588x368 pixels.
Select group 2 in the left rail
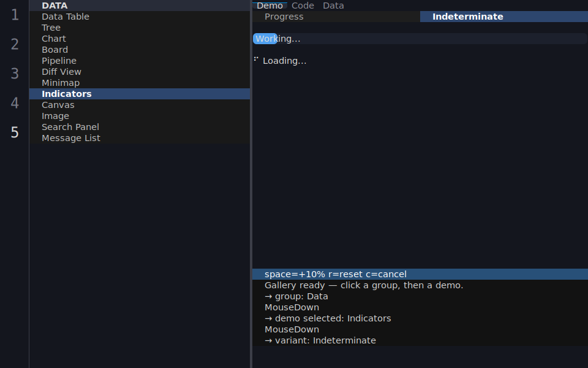click(x=15, y=44)
